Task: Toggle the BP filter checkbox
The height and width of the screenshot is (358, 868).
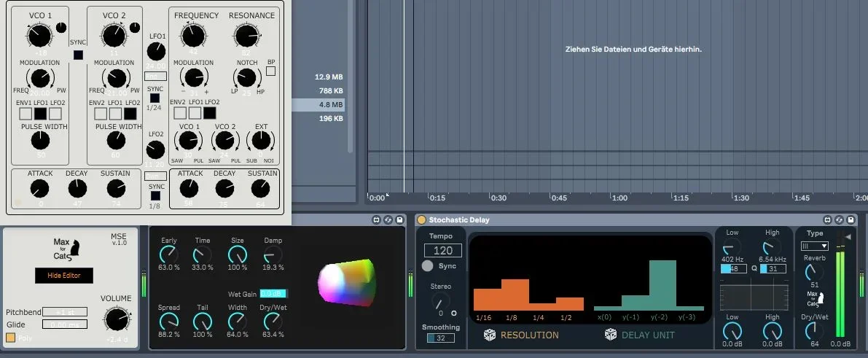Action: 270,71
